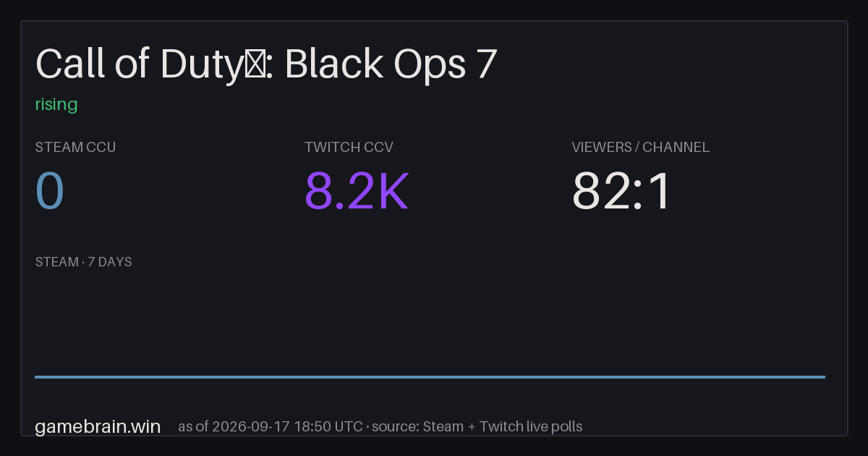Click the words 'as of' in footer
Image resolution: width=868 pixels, height=456 pixels.
click(193, 426)
